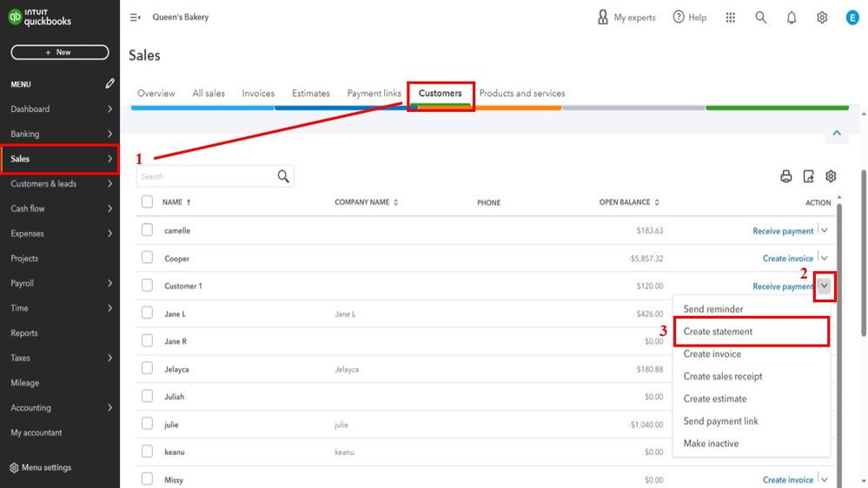The width and height of the screenshot is (868, 488).
Task: Expand Customers & leads menu
Action: 109,184
